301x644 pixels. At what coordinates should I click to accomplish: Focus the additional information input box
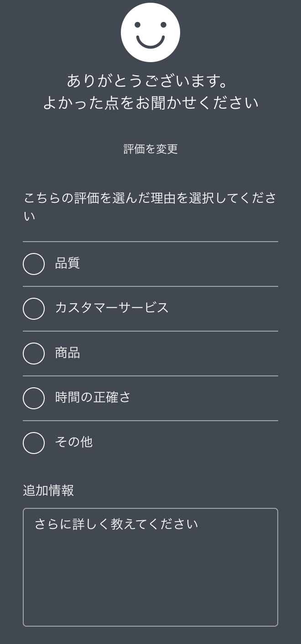click(x=150, y=566)
